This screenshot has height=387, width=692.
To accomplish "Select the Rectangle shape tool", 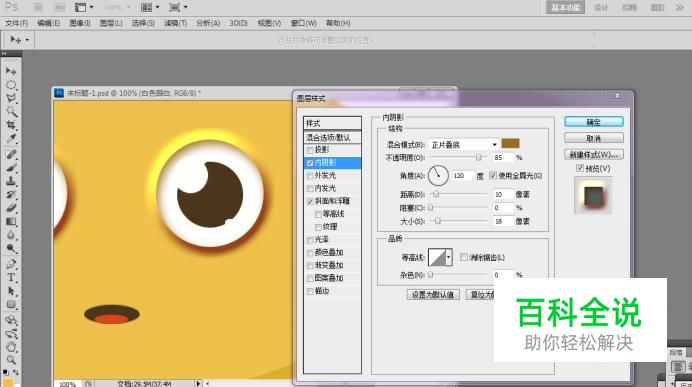I will [11, 304].
